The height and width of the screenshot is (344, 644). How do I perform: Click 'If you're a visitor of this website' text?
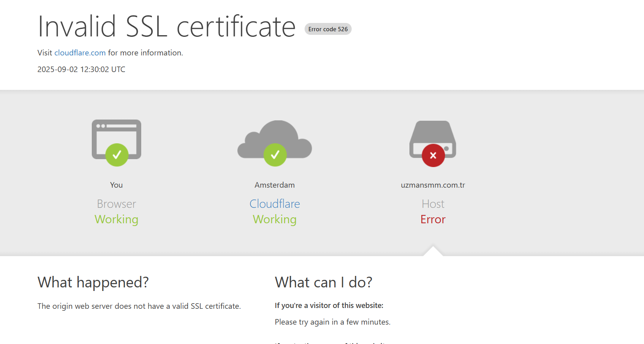tap(329, 306)
